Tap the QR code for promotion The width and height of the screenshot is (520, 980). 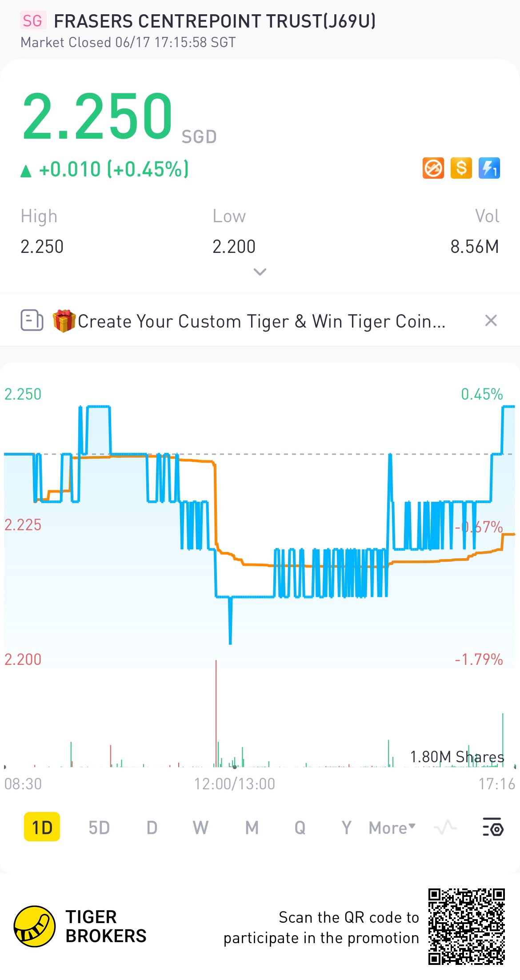click(467, 927)
